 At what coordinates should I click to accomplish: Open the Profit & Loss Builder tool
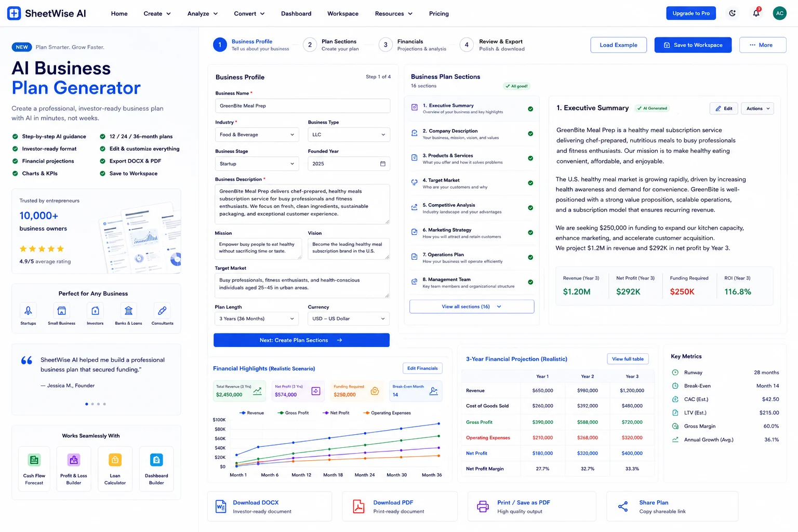(74, 469)
